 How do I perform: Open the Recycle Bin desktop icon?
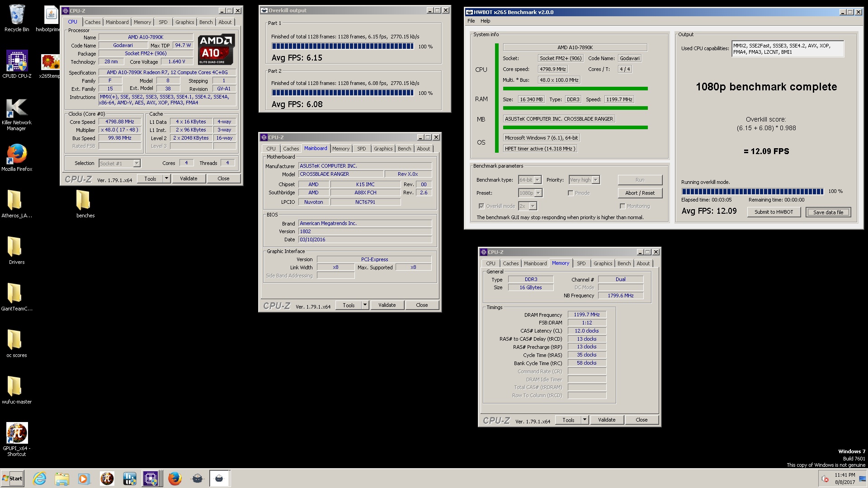coord(17,18)
